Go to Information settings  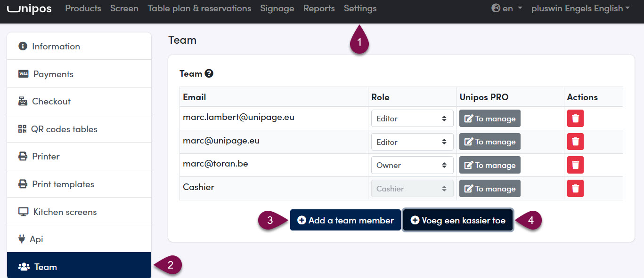[79, 46]
